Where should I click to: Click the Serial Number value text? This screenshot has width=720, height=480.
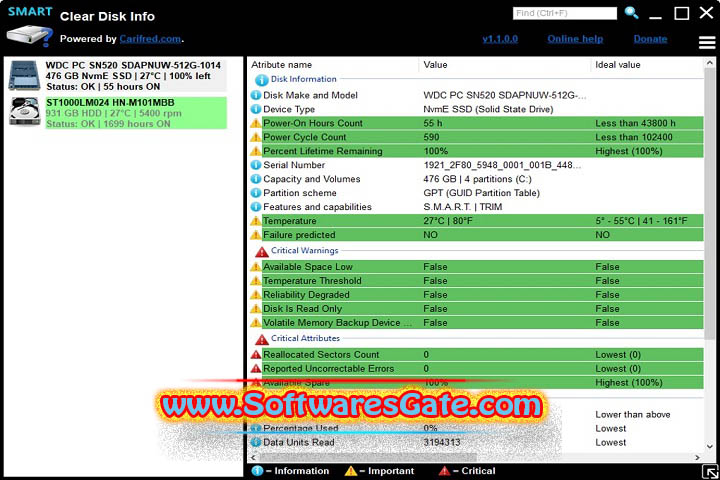click(502, 165)
